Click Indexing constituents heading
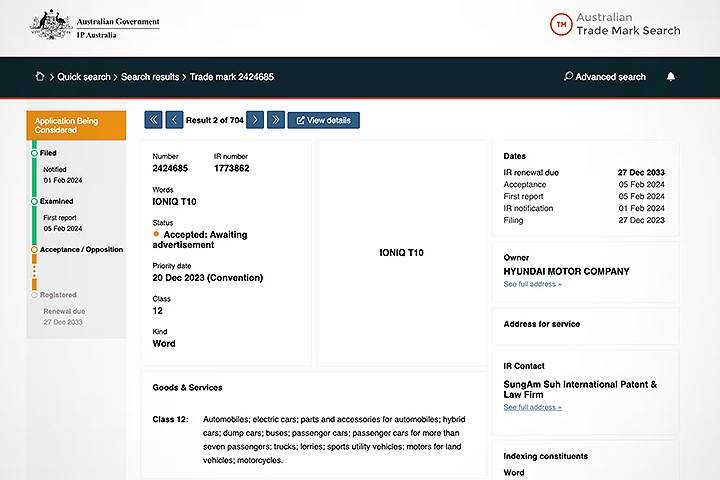 [x=546, y=456]
